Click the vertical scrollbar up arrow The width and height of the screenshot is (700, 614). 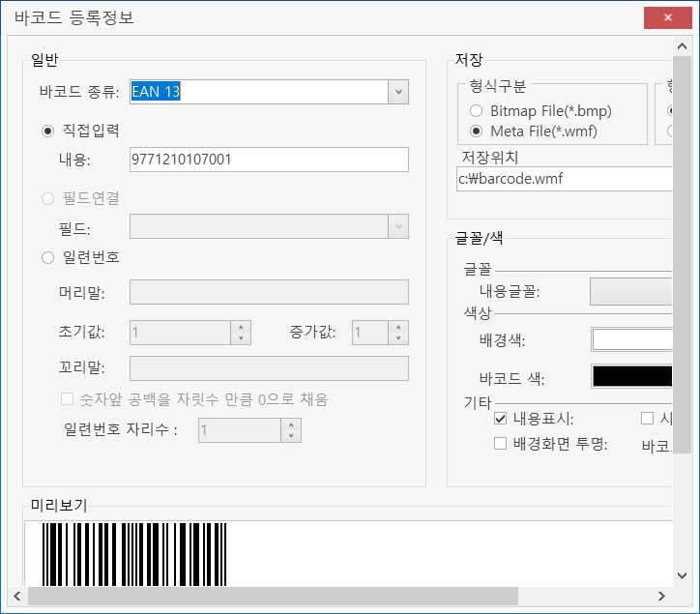click(x=682, y=46)
